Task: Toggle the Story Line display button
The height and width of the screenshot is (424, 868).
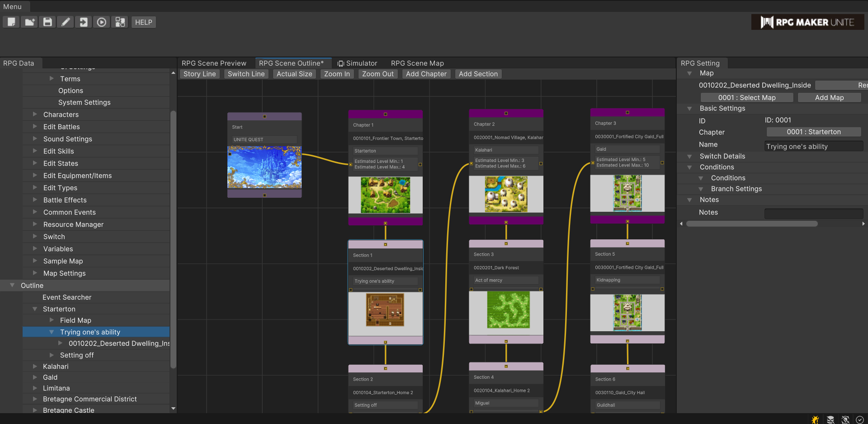Action: (x=199, y=74)
